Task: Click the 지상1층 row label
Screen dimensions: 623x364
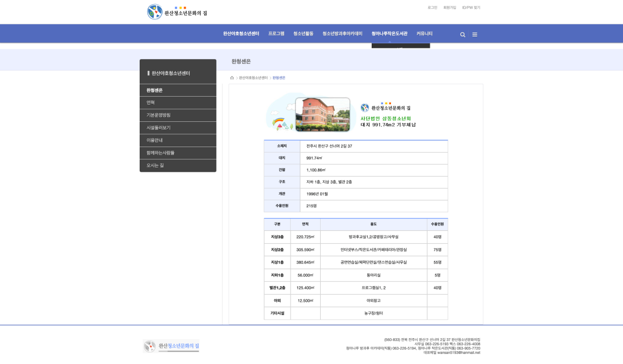Action: pyautogui.click(x=277, y=263)
